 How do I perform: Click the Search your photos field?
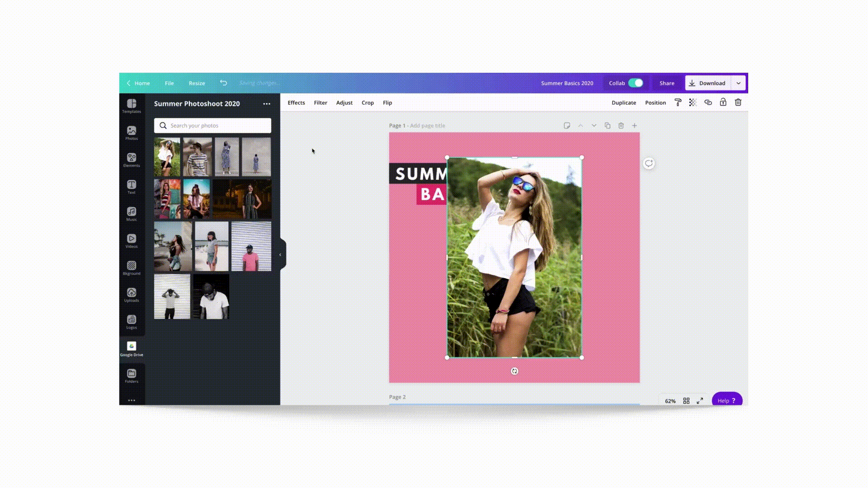click(212, 126)
